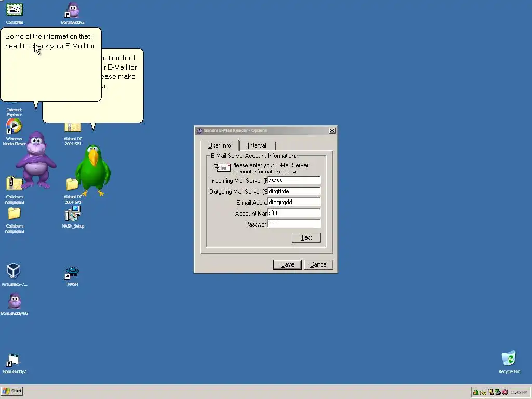Click the green parrot character
The width and height of the screenshot is (532, 399).
pyautogui.click(x=93, y=170)
